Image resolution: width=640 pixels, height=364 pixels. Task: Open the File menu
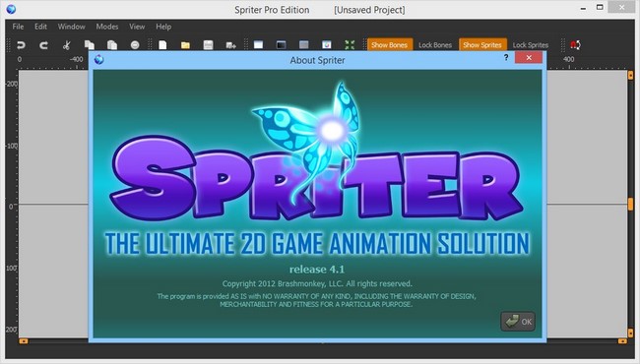coord(18,27)
